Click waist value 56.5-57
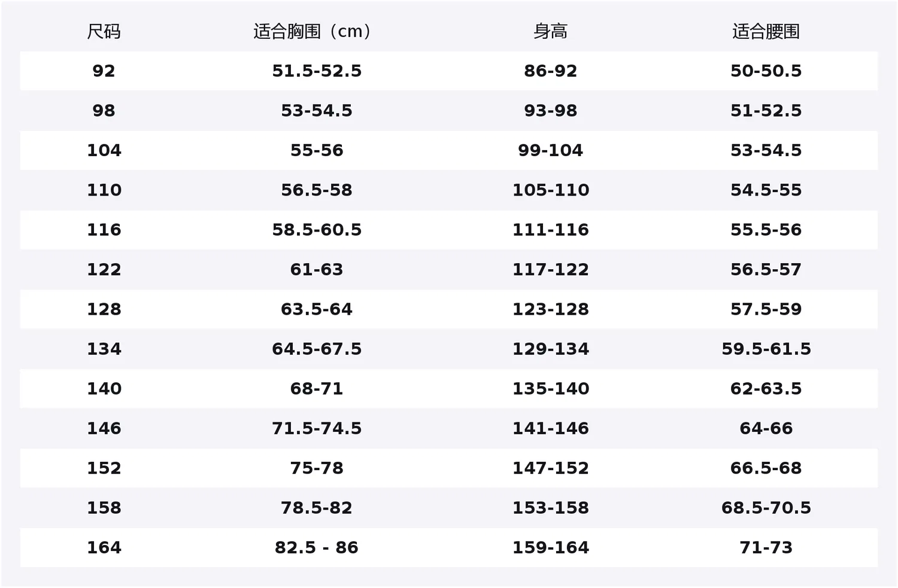The height and width of the screenshot is (588, 898). (x=766, y=269)
